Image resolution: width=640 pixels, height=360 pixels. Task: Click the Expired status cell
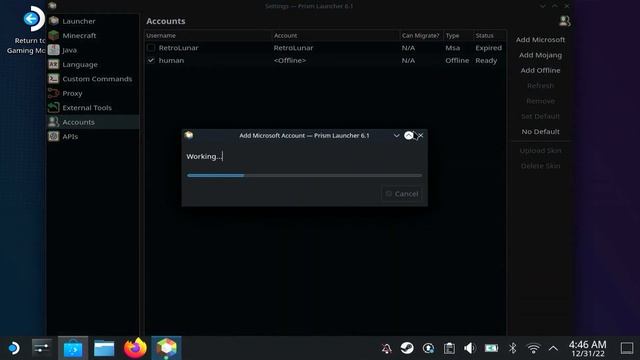click(489, 48)
